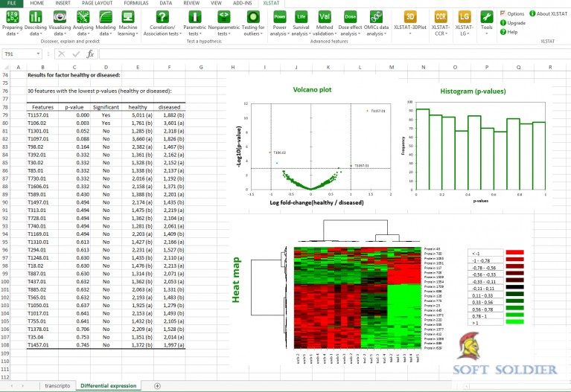Open the Machine learning icon

[x=128, y=17]
